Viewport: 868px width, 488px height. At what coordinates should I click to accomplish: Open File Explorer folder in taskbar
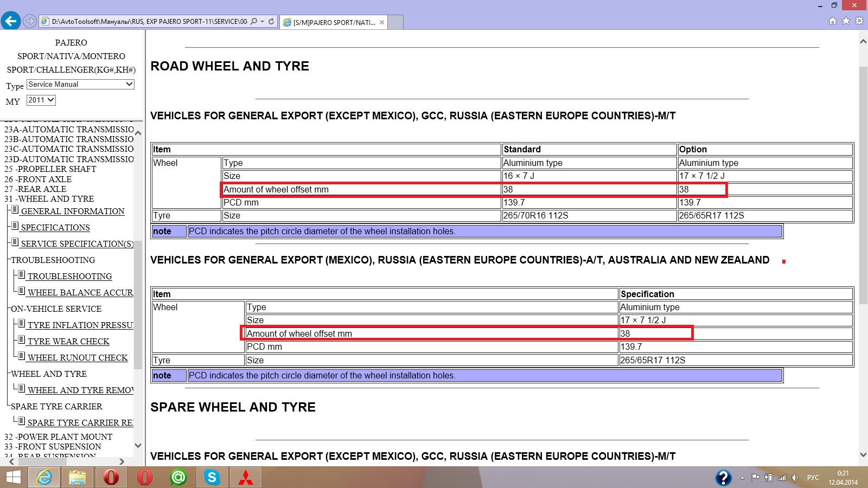(x=78, y=477)
